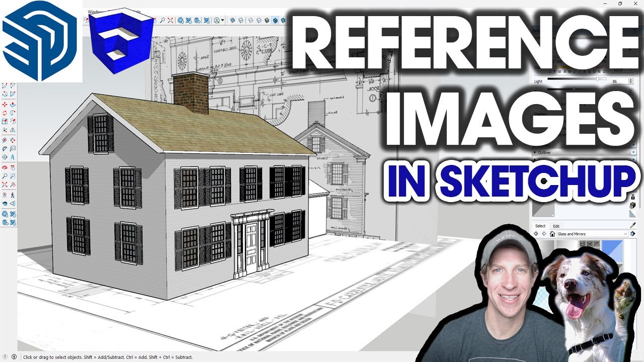Toggle Back Edges style
Viewport: 644px width, 362px height.
(x=240, y=20)
